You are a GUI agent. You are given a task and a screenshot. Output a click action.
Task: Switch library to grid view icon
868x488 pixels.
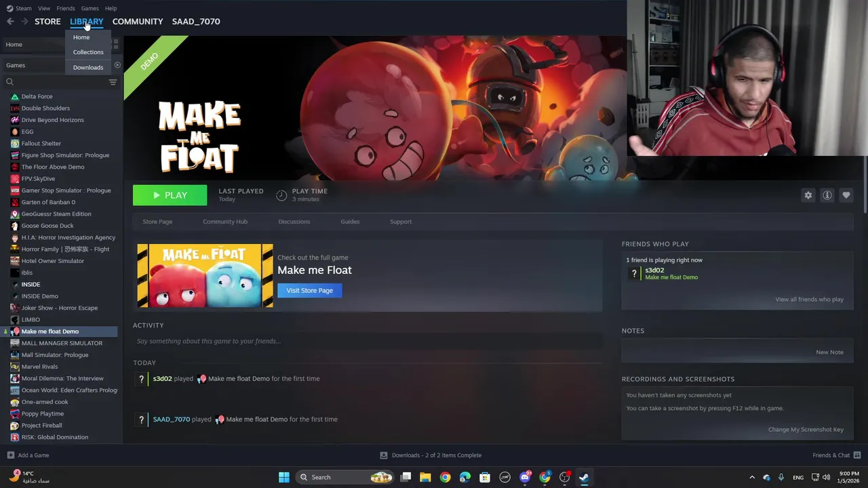[115, 44]
